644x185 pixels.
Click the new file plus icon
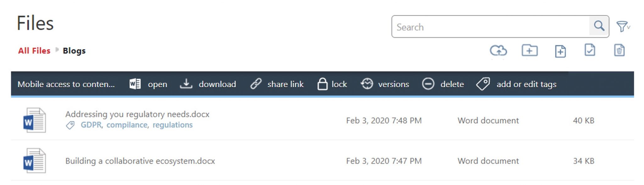[560, 51]
